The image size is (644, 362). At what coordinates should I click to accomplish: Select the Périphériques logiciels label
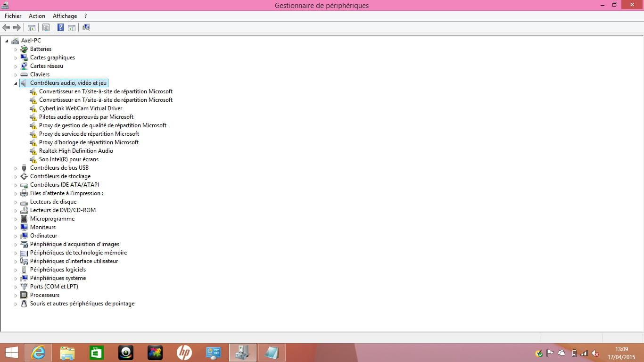coord(58,270)
